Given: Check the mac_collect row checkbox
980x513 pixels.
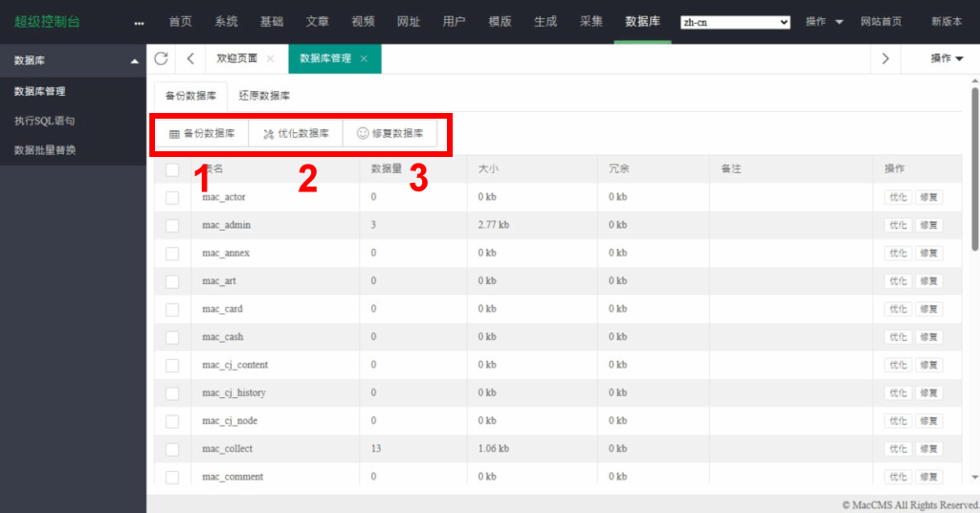Looking at the screenshot, I should point(172,449).
